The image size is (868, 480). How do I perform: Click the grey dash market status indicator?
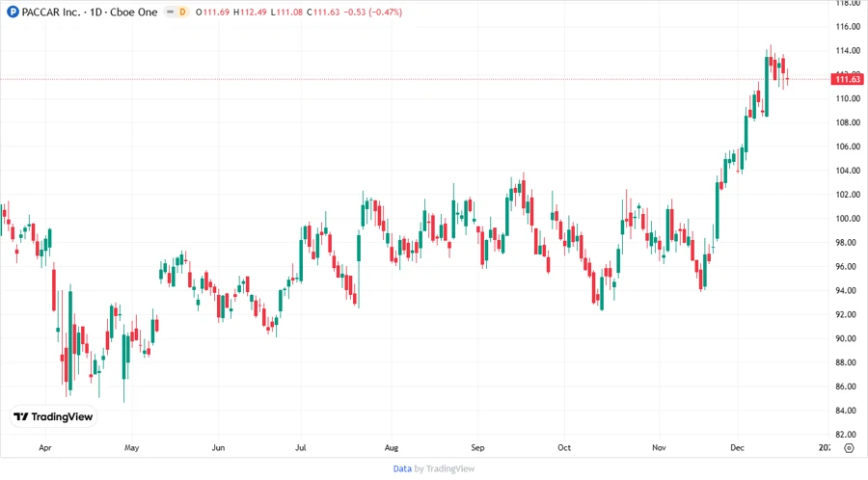click(x=171, y=12)
